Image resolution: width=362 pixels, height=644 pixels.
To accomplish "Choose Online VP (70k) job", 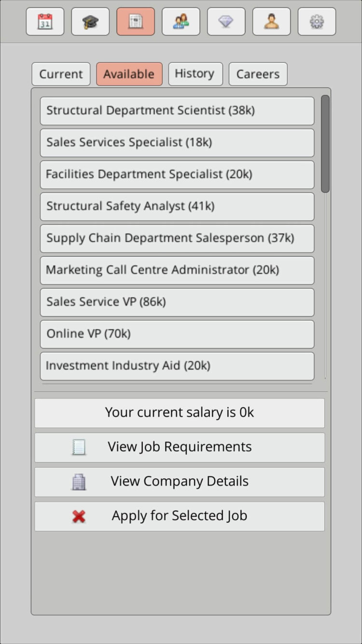I will point(177,334).
